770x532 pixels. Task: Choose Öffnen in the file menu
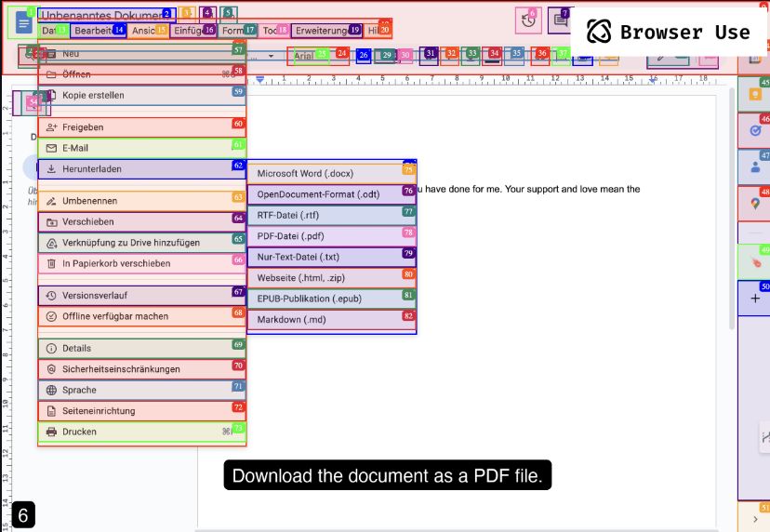coord(142,74)
